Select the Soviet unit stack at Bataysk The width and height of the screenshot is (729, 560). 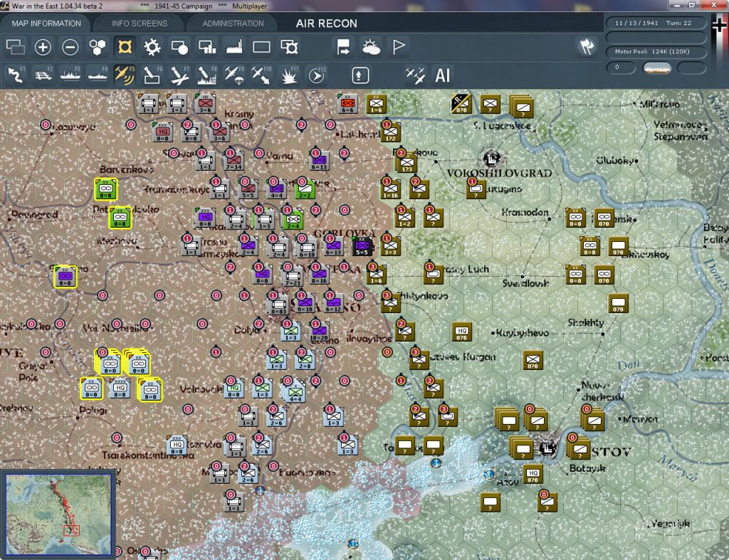[579, 448]
